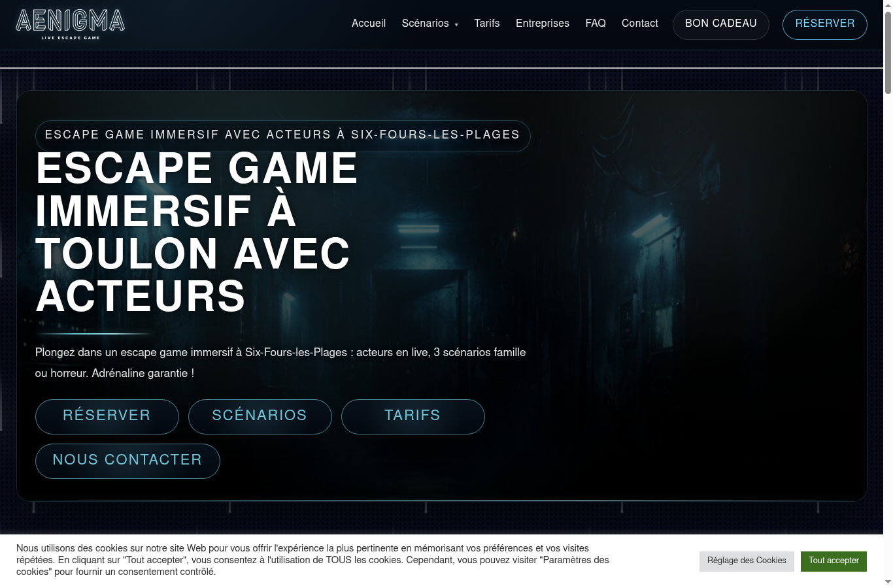
Task: Click the page vertical scrollbar thumb
Action: (x=888, y=52)
